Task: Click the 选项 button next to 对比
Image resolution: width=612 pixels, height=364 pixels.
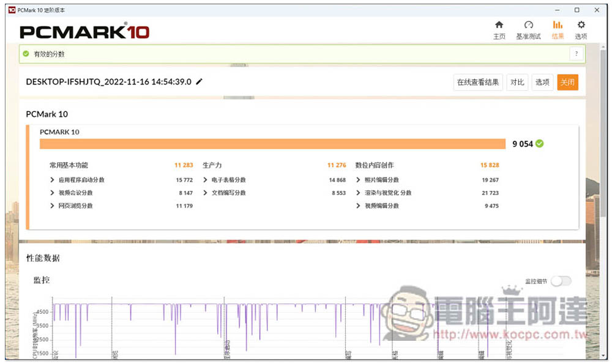Action: pyautogui.click(x=542, y=83)
